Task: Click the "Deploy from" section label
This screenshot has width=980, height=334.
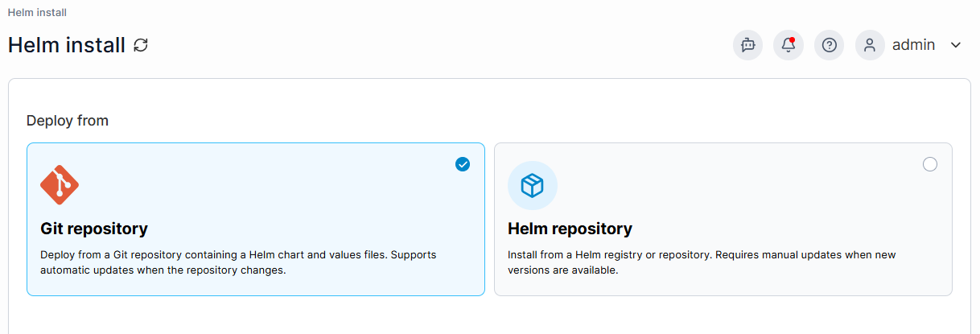Action: pyautogui.click(x=68, y=121)
